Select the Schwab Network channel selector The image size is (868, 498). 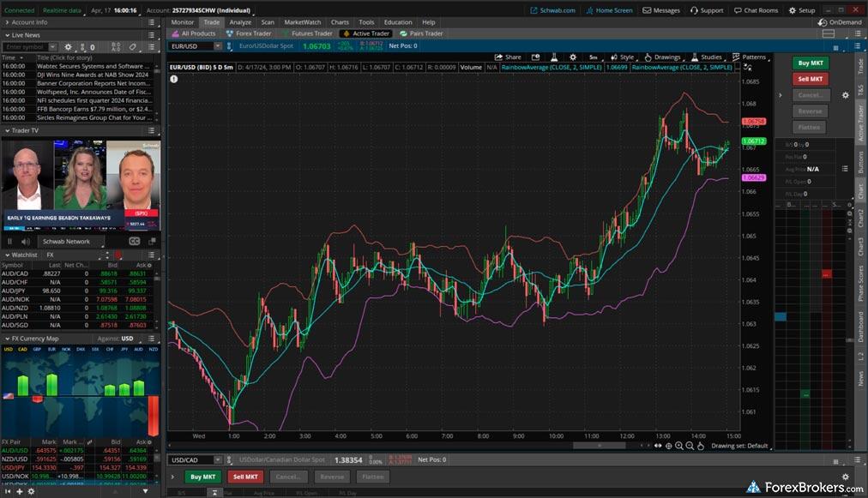click(x=71, y=241)
